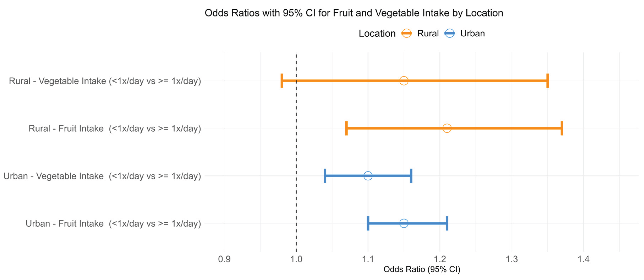Image resolution: width=644 pixels, height=280 pixels.
Task: Click the "Rural" legend text label
Action: pos(428,33)
